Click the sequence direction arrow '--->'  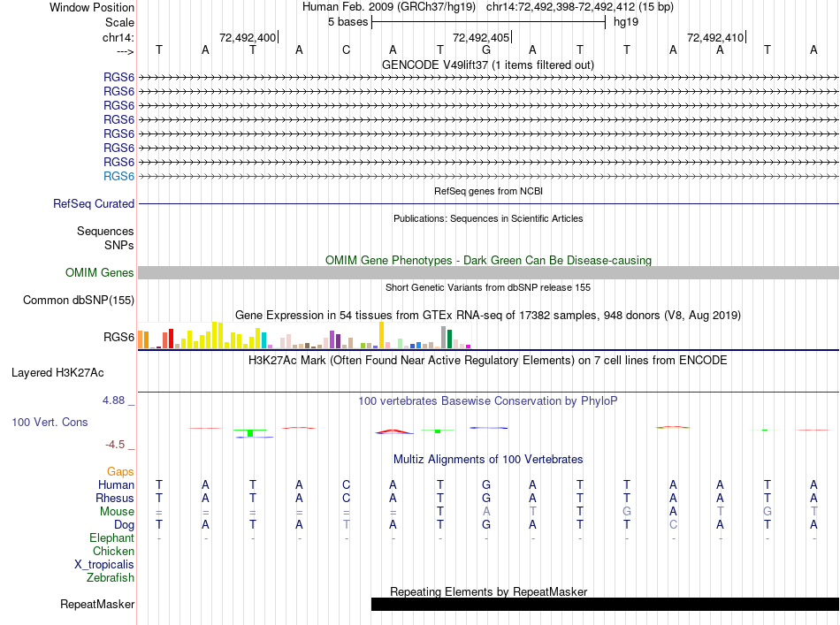125,51
